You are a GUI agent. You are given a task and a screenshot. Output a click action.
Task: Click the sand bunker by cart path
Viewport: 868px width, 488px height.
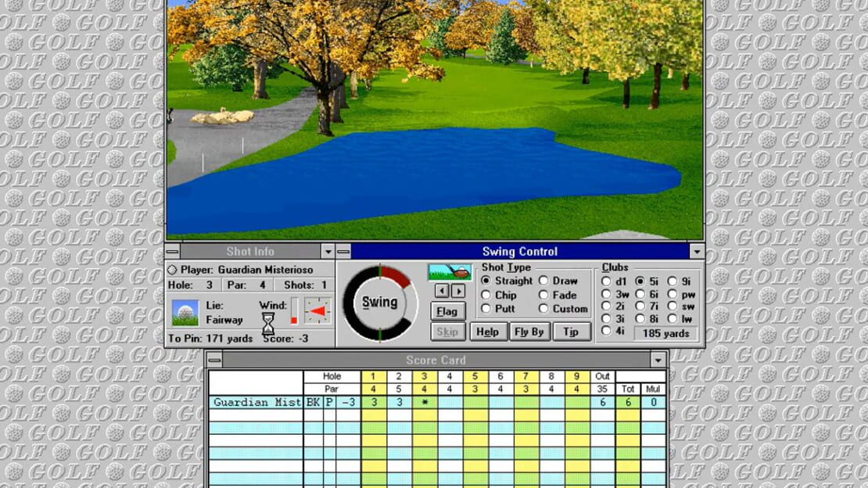pos(223,117)
